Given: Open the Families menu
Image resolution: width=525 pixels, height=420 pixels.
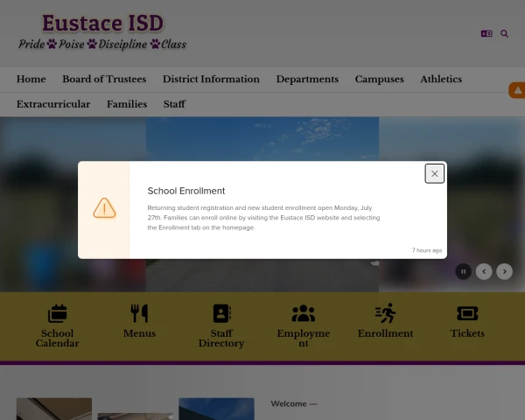Looking at the screenshot, I should click(x=127, y=104).
